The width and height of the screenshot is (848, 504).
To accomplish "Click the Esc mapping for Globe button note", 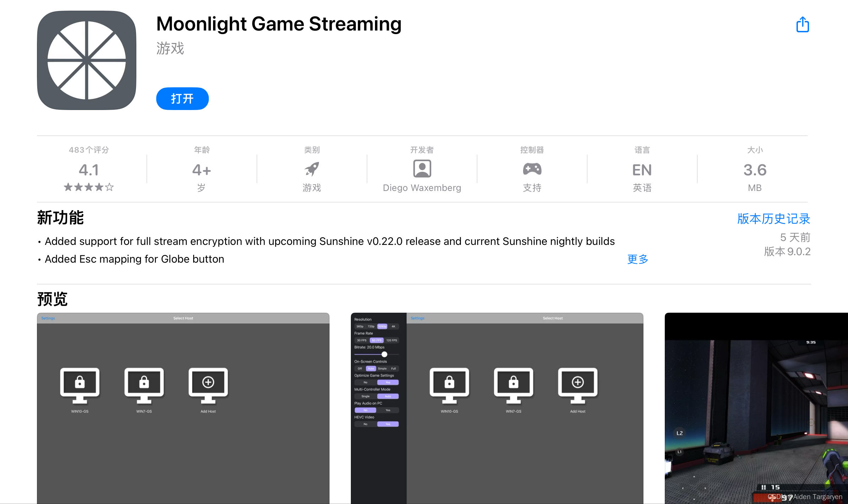I will (x=135, y=259).
